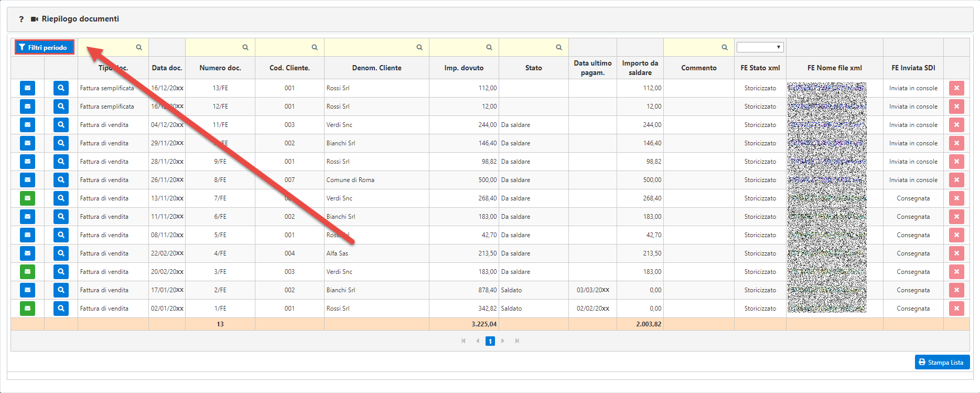Jump to last page of results
This screenshot has width=980, height=393.
point(517,341)
